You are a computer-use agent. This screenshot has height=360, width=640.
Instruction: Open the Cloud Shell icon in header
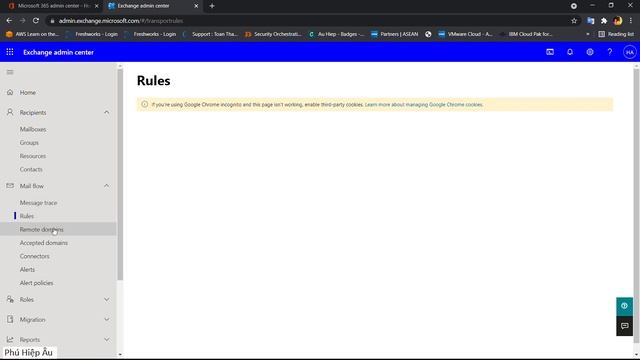[x=550, y=52]
